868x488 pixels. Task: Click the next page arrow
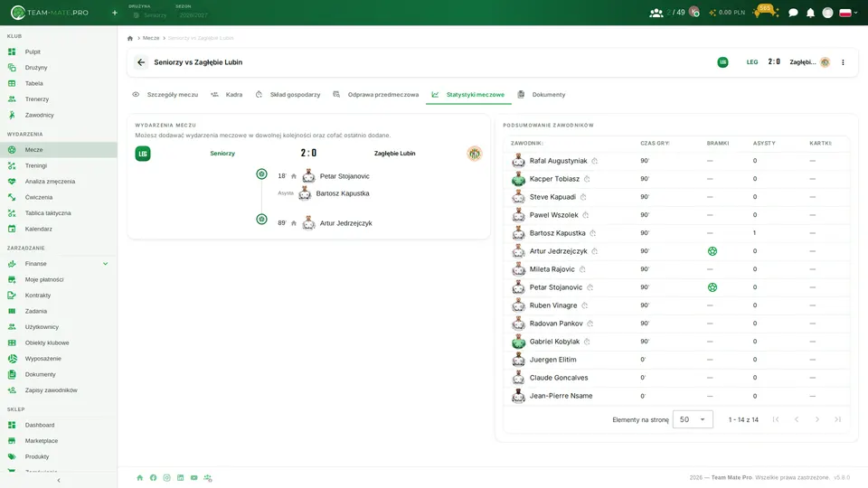point(817,419)
